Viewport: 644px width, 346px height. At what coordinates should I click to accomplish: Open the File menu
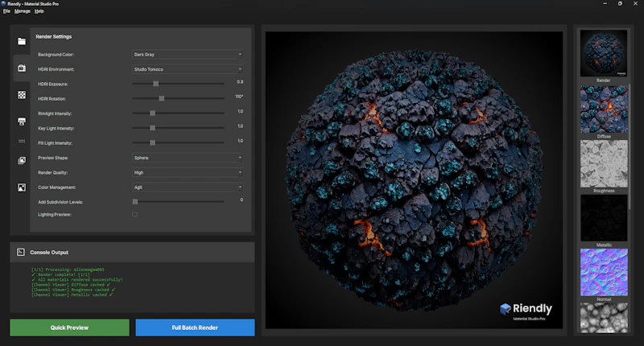tap(6, 11)
